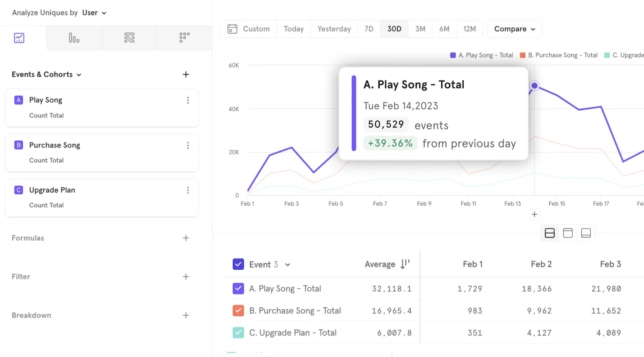Click A. Play Song legend color swatch
Image resolution: width=644 pixels, height=357 pixels.
point(453,55)
